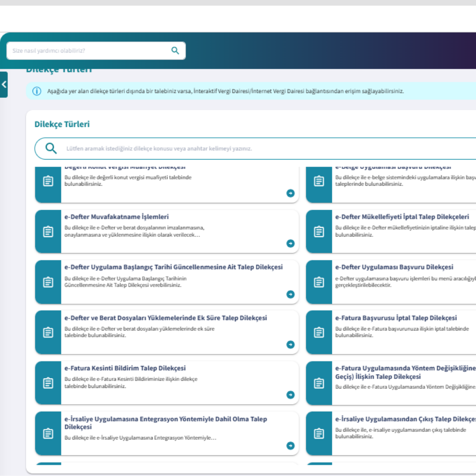Click clipboard icon of e-Defter Muvafakatname card

coord(48,231)
